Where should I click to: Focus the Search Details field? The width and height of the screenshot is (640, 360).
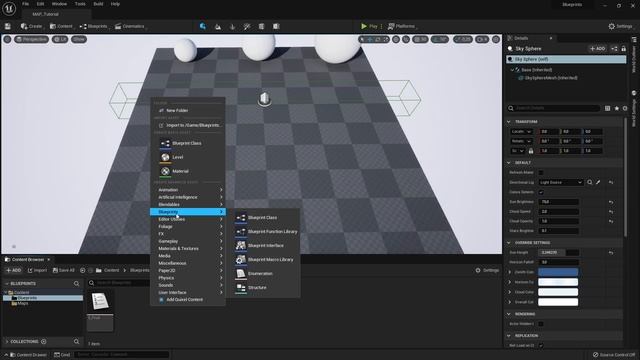(x=553, y=108)
